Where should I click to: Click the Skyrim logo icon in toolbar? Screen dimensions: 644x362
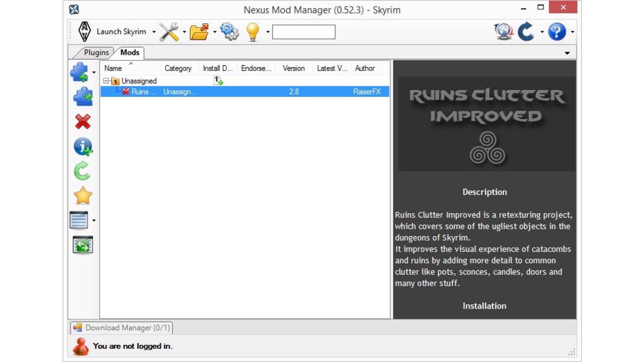coord(85,32)
